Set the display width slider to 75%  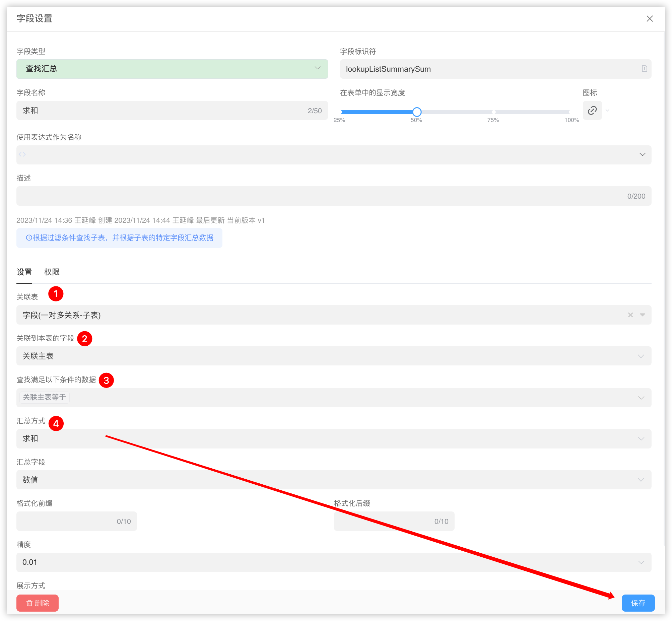pos(493,112)
